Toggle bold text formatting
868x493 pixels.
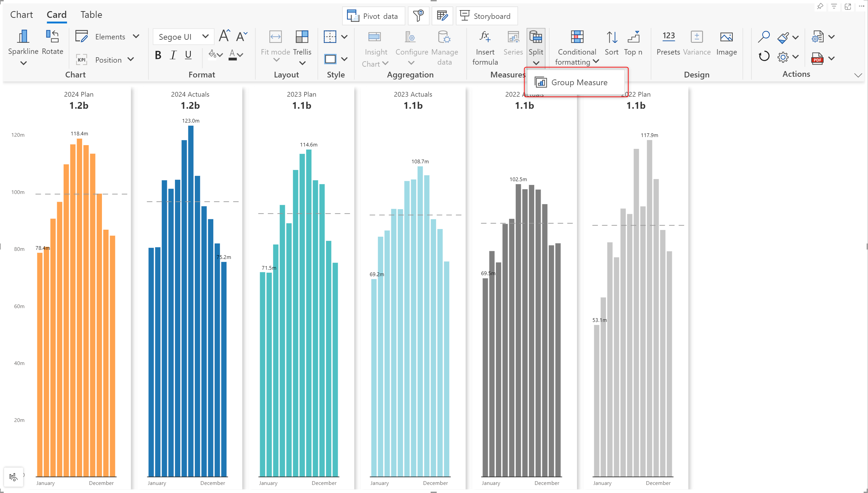pyautogui.click(x=158, y=55)
